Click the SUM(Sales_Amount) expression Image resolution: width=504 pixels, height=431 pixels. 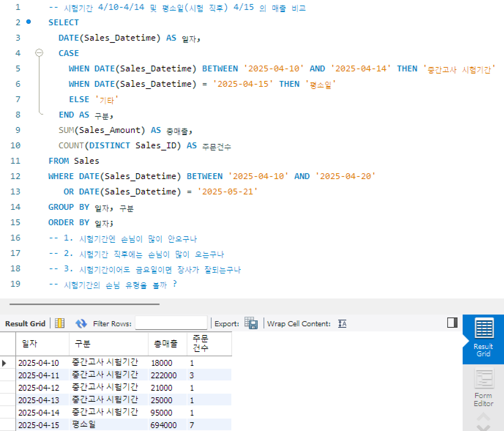[x=102, y=130]
